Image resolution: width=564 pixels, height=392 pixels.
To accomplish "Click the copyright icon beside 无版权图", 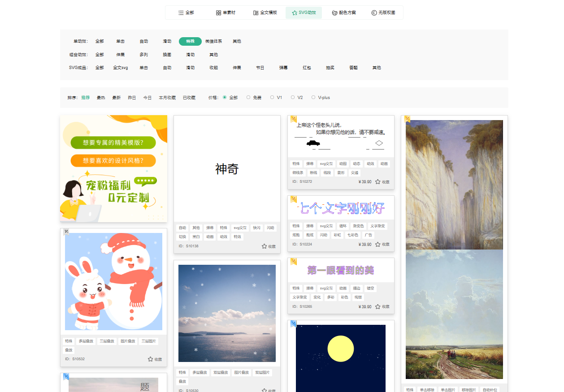I will (x=374, y=13).
